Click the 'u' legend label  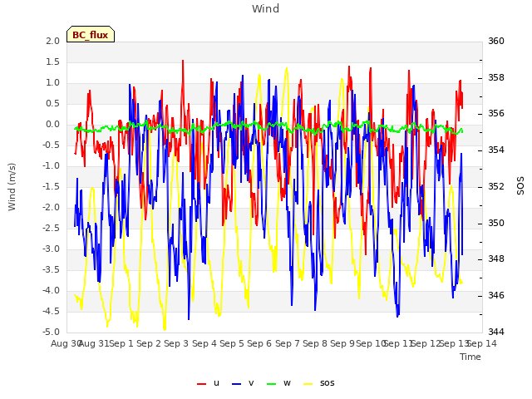click(216, 383)
